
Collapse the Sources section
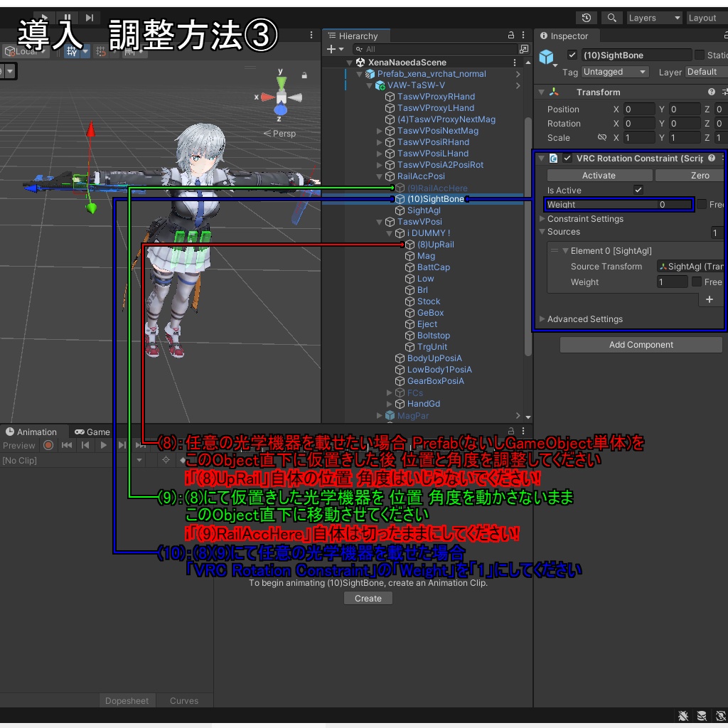(542, 232)
